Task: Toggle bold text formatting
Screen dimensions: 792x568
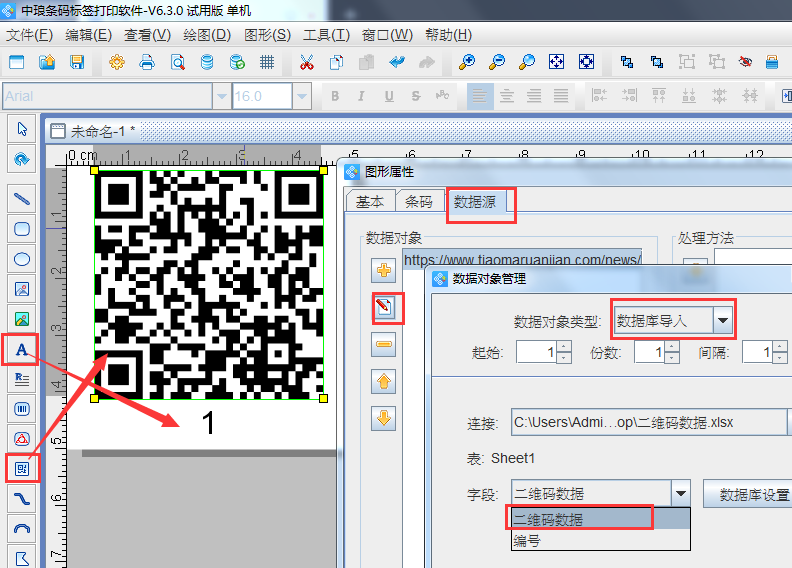Action: tap(335, 97)
